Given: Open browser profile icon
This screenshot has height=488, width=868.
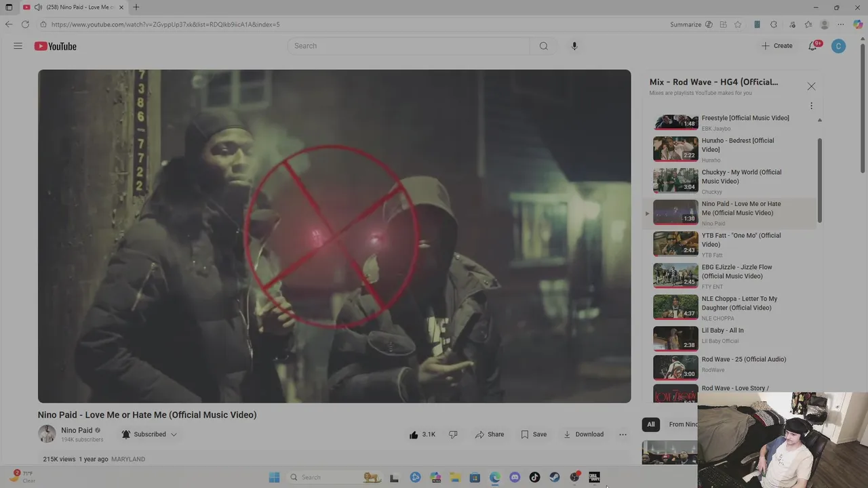Looking at the screenshot, I should [x=825, y=24].
